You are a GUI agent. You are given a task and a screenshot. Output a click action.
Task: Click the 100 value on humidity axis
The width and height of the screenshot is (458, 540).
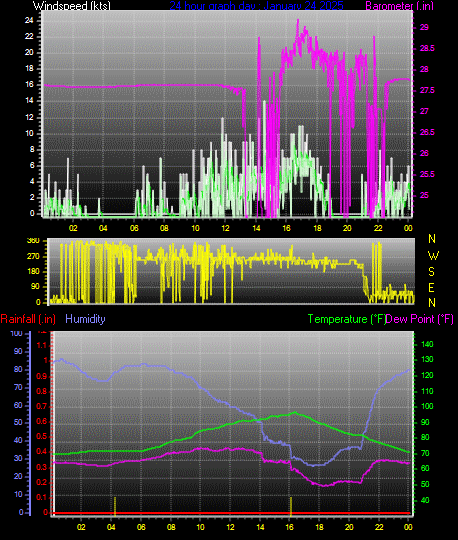point(16,333)
